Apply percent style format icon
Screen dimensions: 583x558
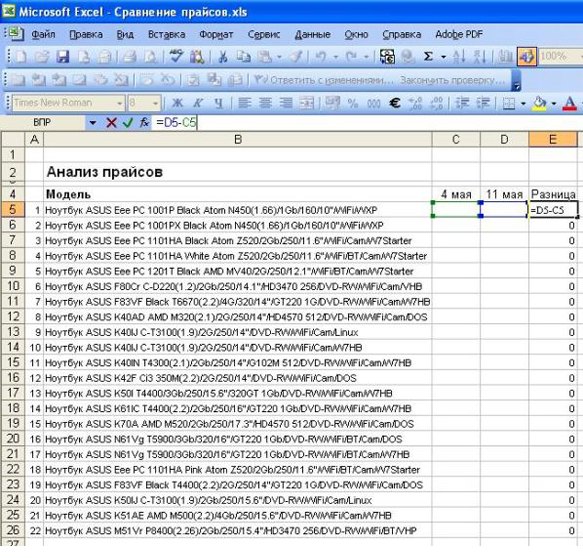point(352,103)
